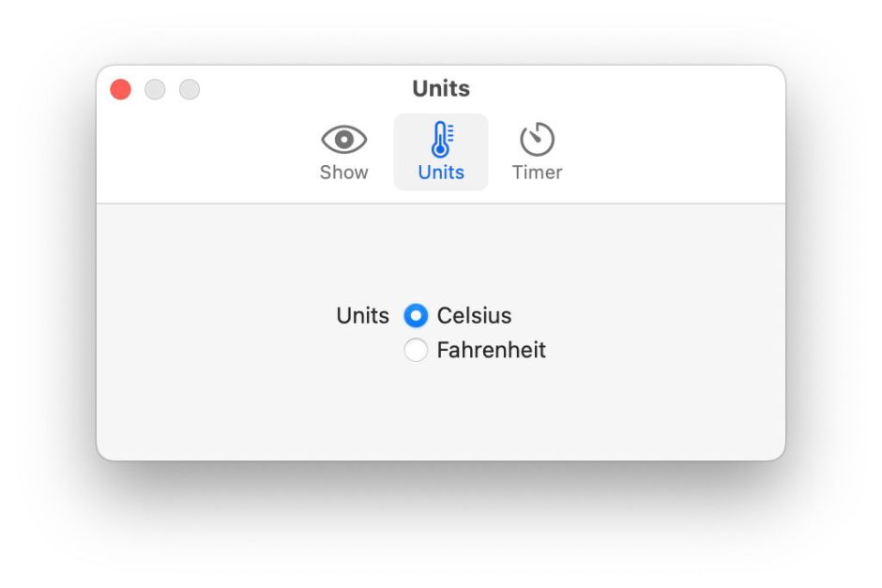This screenshot has width=882, height=588.
Task: Close the Units preferences window
Action: [121, 90]
